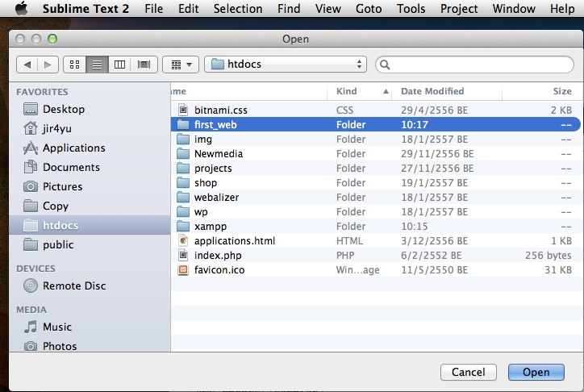Switch to column view
584x392 pixels.
click(119, 65)
